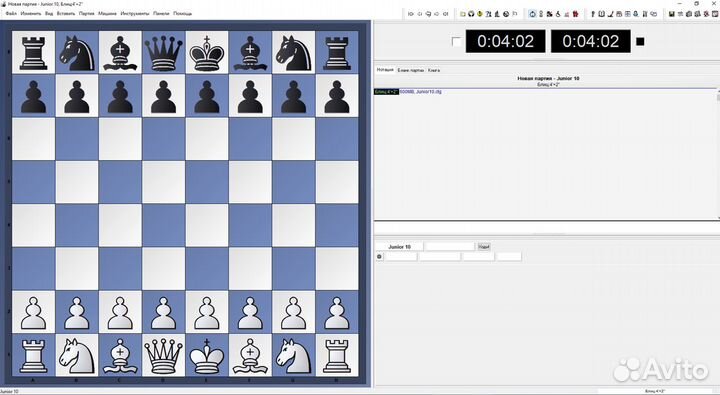
Task: Click the white square indicator beside left clock
Action: 456,42
